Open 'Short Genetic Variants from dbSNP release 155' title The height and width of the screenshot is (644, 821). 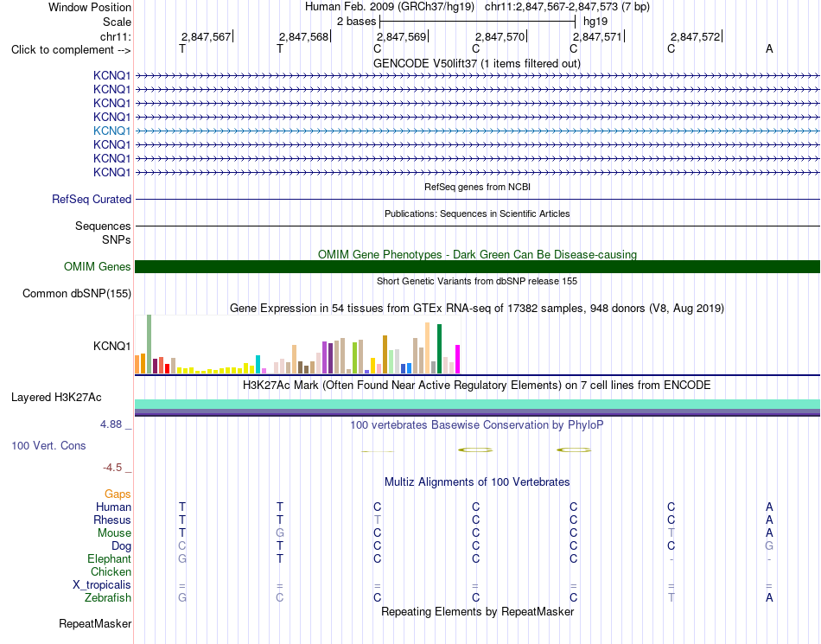[x=477, y=281]
